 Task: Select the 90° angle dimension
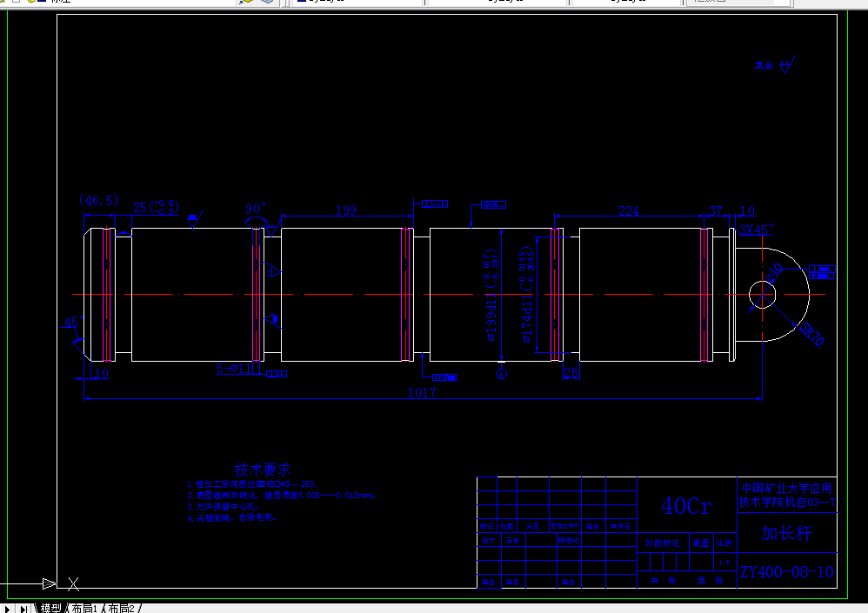coord(255,208)
